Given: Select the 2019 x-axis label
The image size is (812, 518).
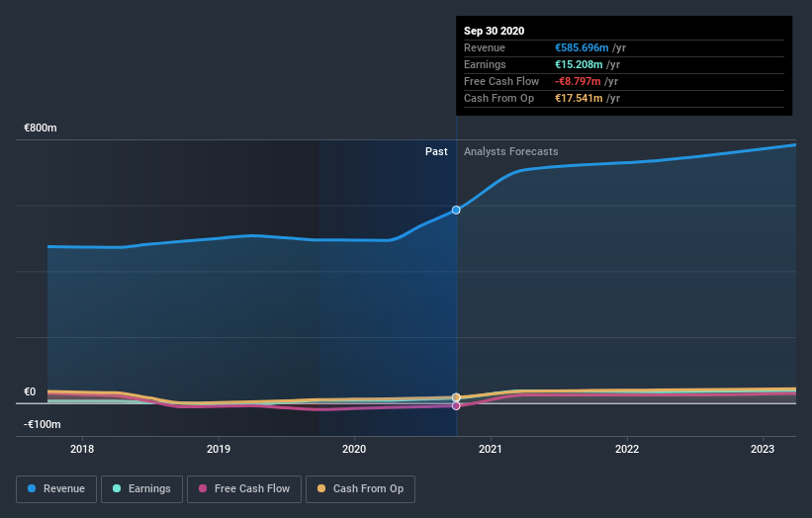Looking at the screenshot, I should 218,449.
